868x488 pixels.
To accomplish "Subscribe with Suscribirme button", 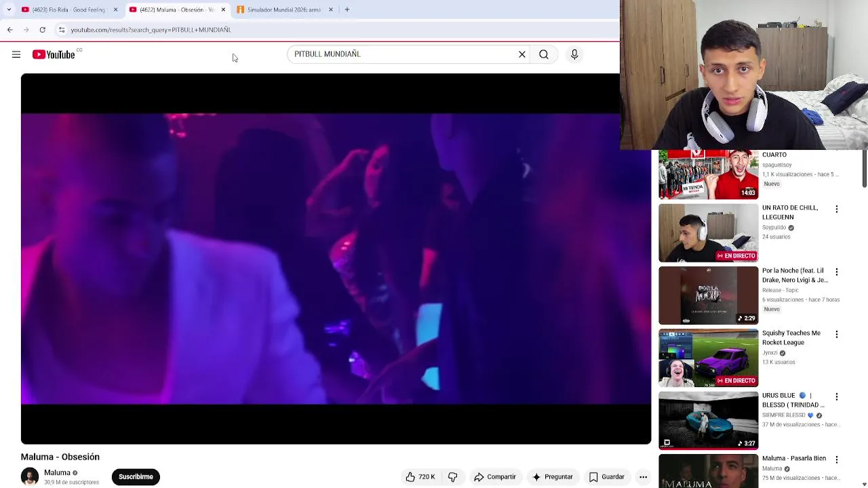I will point(136,476).
